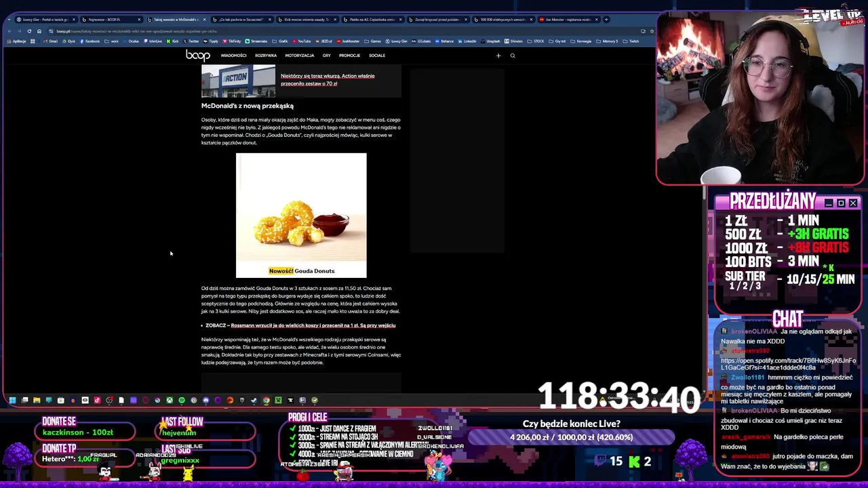Click the plus icon in boop header
868x488 pixels.
coord(498,56)
